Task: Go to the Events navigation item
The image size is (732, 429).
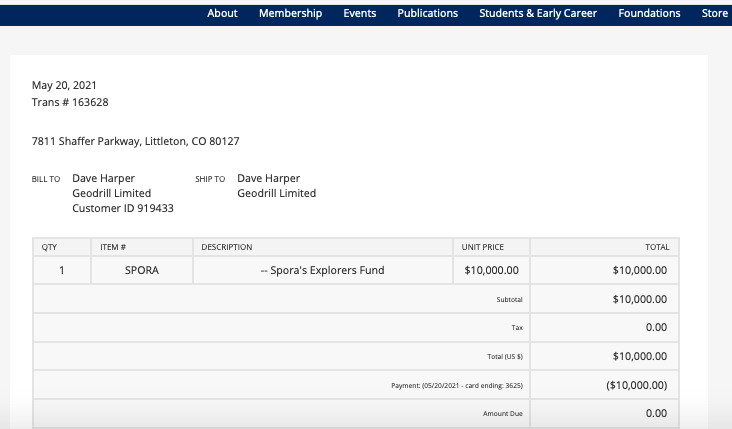Action: click(359, 13)
